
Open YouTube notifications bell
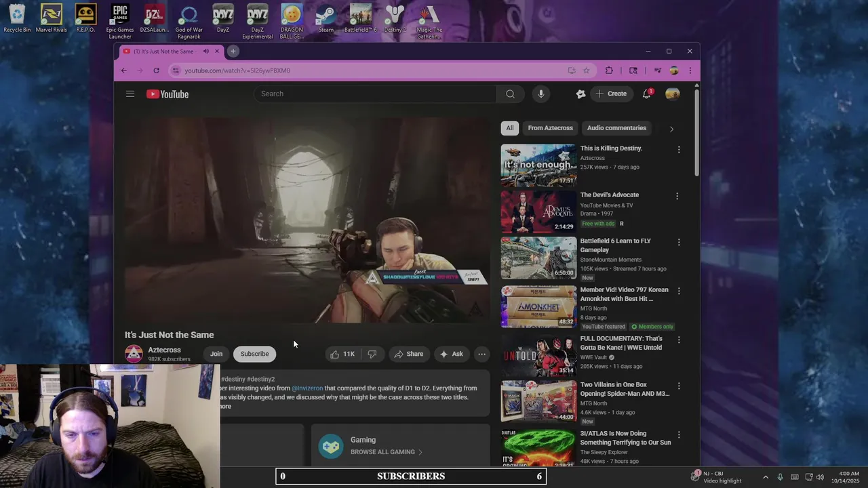tap(647, 94)
